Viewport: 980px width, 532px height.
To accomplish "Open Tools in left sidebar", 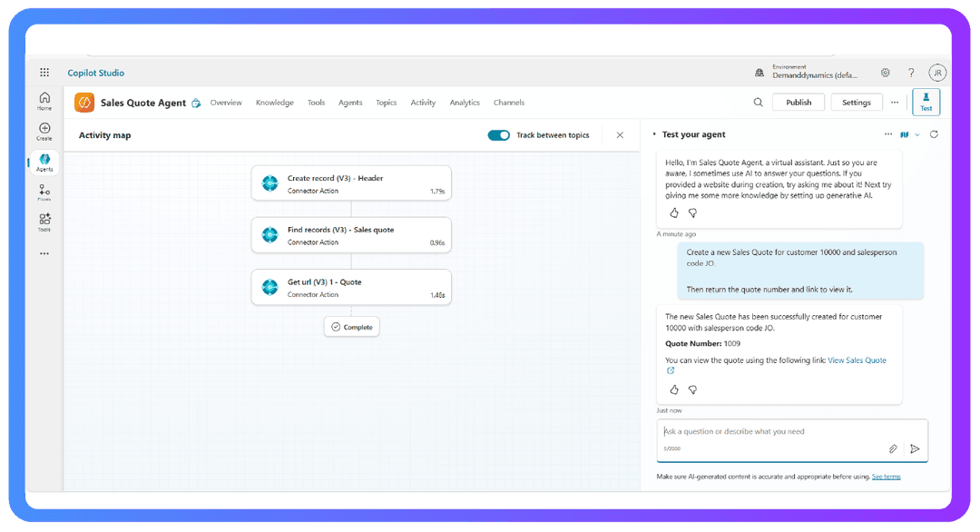I will coord(44,222).
